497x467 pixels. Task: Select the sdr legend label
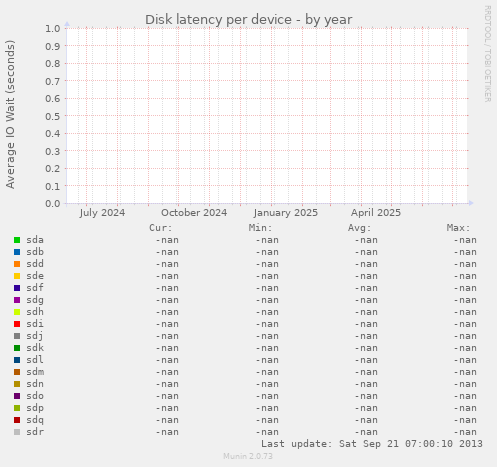[35, 432]
